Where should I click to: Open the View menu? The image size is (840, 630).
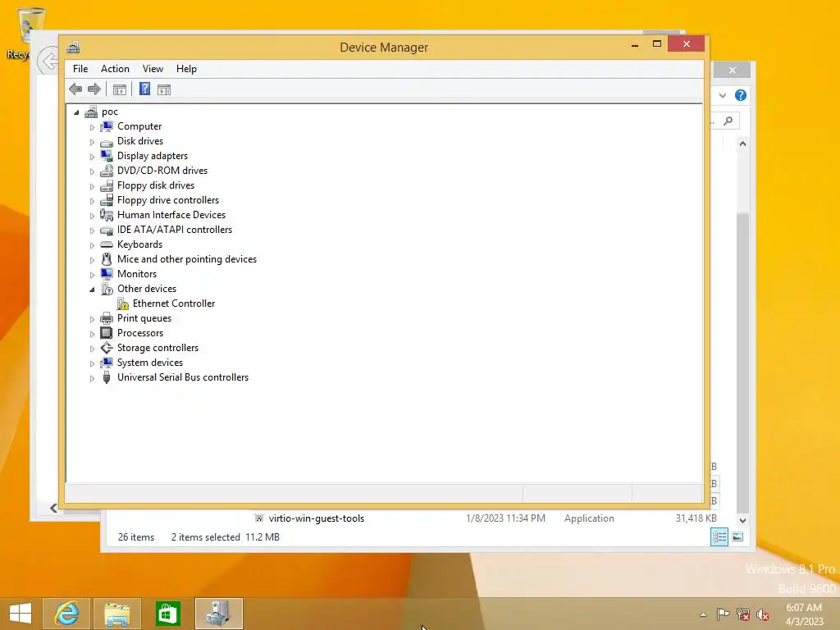(153, 69)
